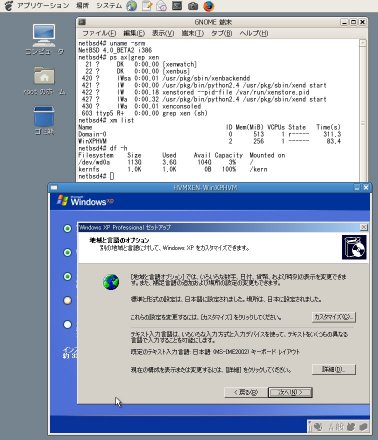Click the カスタマイズ(C)... button
Screen dimensions: 378x440
coord(334,317)
